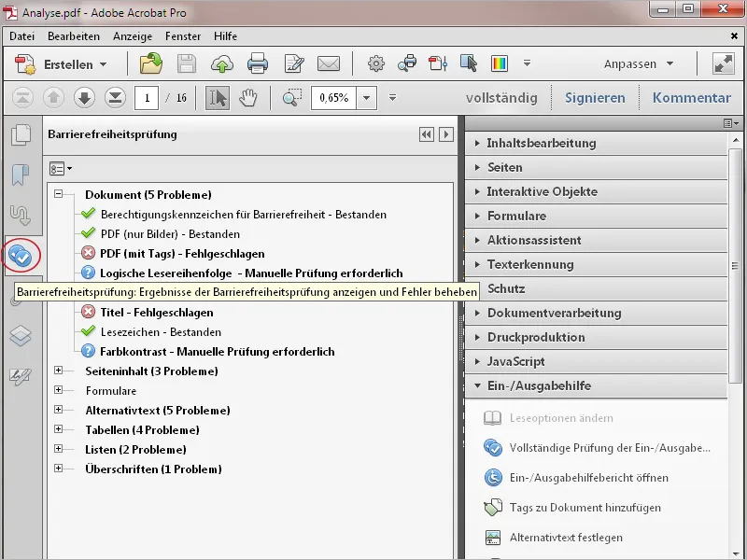Run Vollständige Prüfung der Ein-/Ausgabe
This screenshot has width=747, height=560.
597,448
